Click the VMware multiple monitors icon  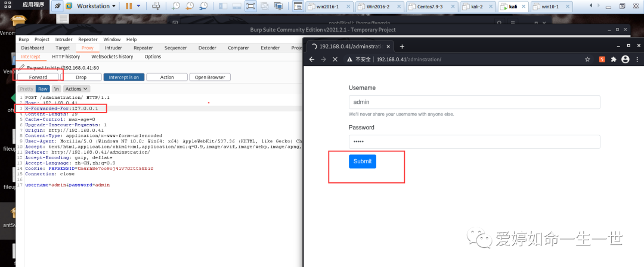[x=278, y=6]
